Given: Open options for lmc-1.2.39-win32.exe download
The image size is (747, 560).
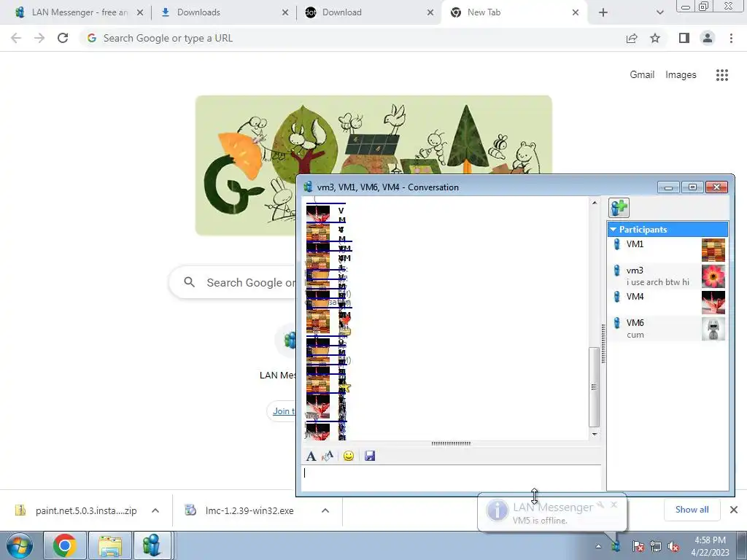Looking at the screenshot, I should 325,510.
